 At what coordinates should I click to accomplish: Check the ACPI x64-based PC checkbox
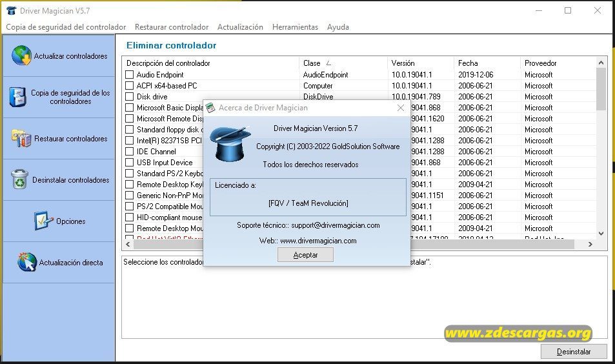pos(130,85)
